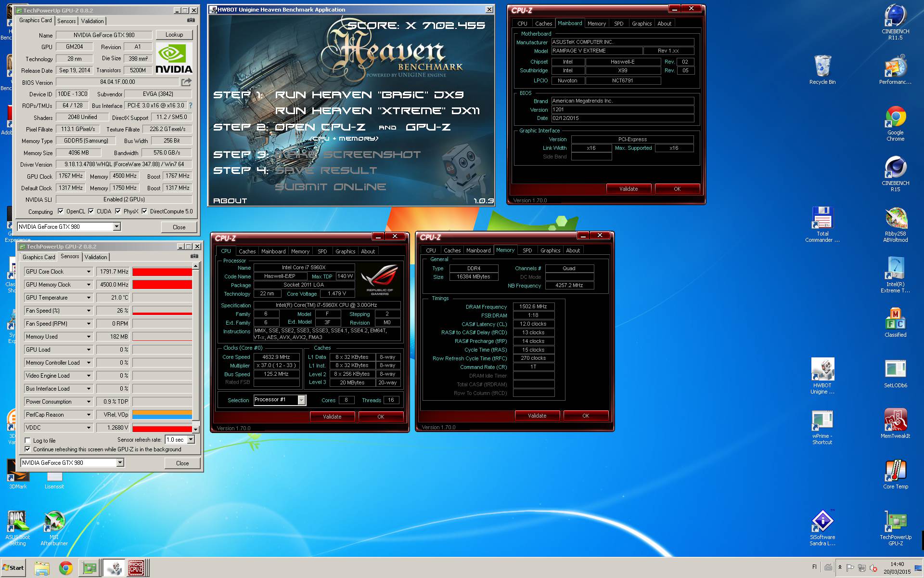Open TechPowerUp GPU-Z desktop icon
The image size is (924, 578).
click(895, 528)
